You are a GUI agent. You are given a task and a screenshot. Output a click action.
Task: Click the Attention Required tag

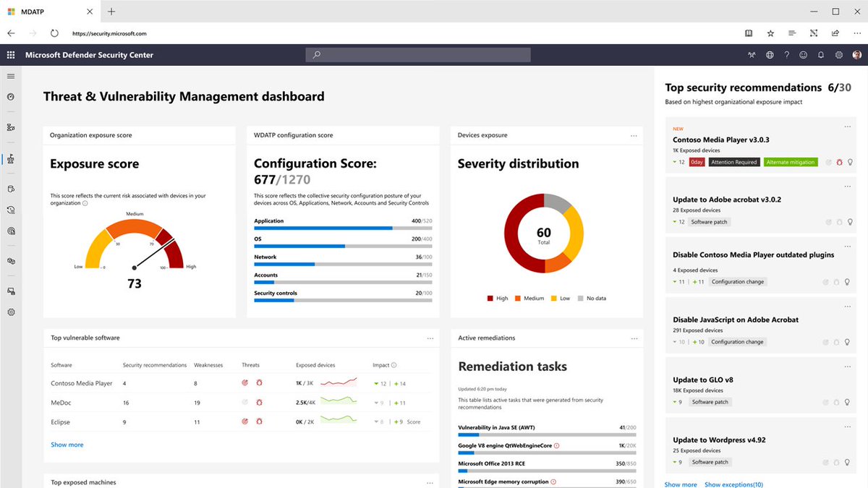(x=733, y=163)
